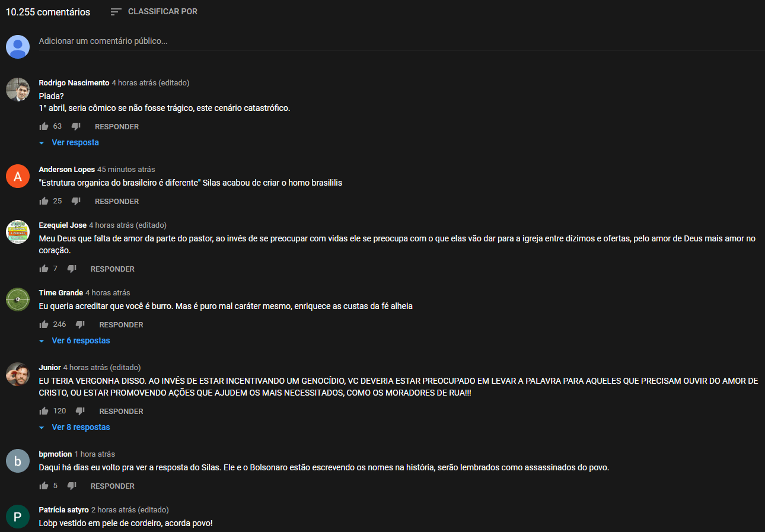Image resolution: width=765 pixels, height=532 pixels.
Task: Open the Classificar Por sort menu
Action: pos(154,12)
